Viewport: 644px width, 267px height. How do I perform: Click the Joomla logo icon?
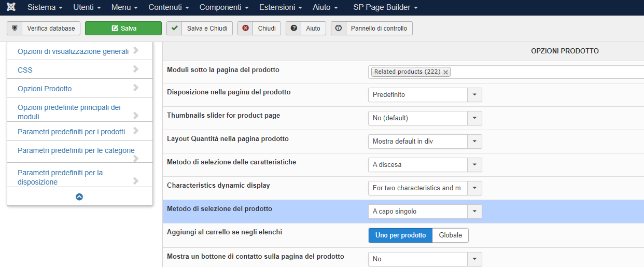(x=10, y=8)
